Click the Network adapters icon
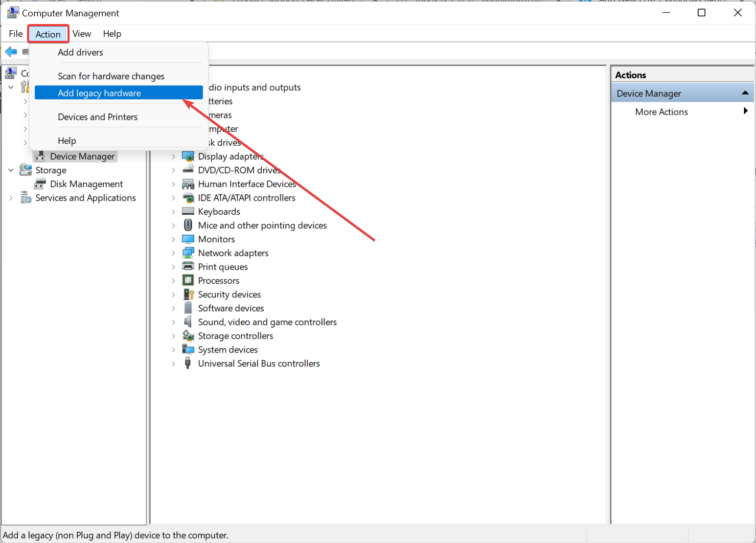The image size is (756, 543). click(188, 253)
